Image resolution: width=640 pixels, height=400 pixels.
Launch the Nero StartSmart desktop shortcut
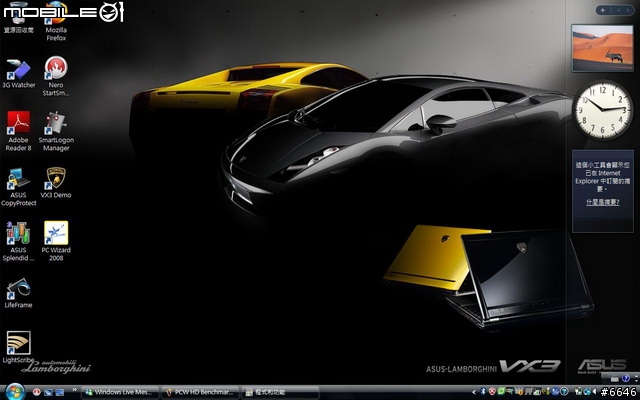pos(56,77)
